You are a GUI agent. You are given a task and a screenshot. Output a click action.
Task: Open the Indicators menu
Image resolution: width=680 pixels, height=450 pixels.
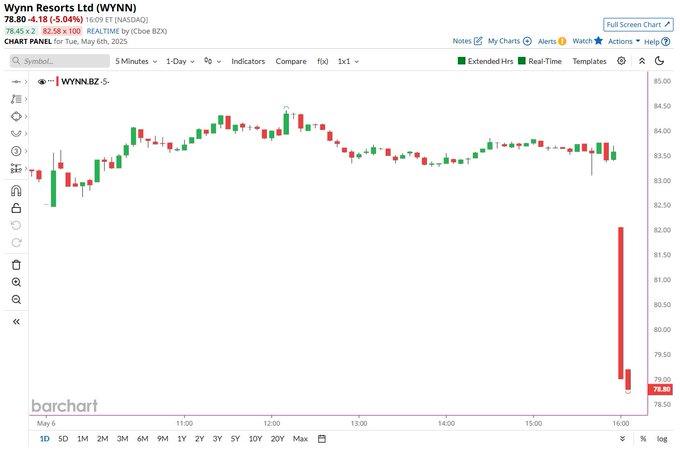248,61
